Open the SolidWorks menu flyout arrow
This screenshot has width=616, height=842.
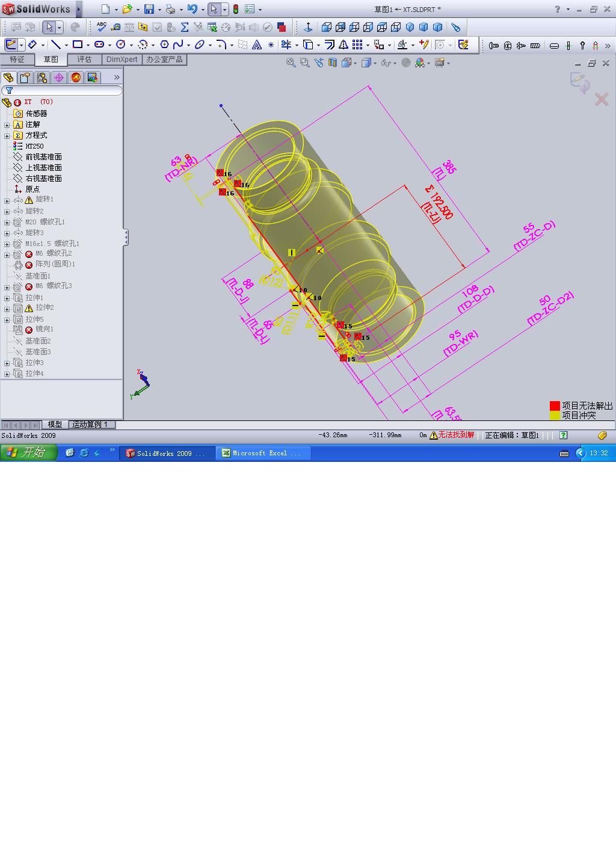click(x=78, y=9)
